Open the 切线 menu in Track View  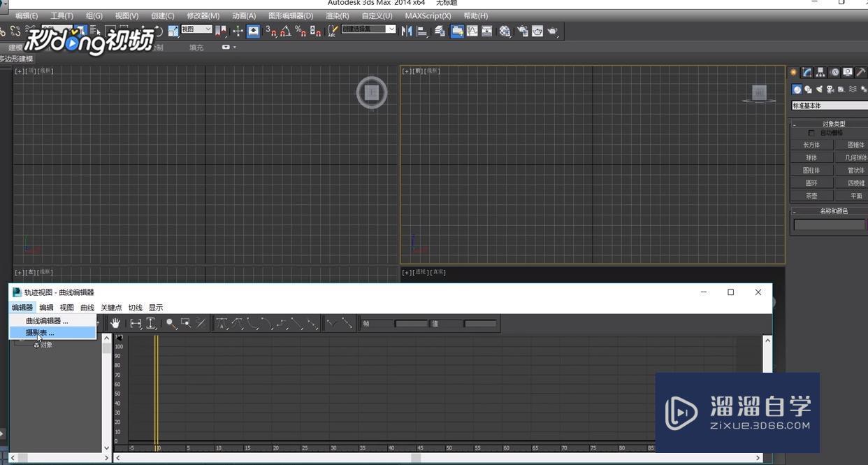tap(136, 308)
